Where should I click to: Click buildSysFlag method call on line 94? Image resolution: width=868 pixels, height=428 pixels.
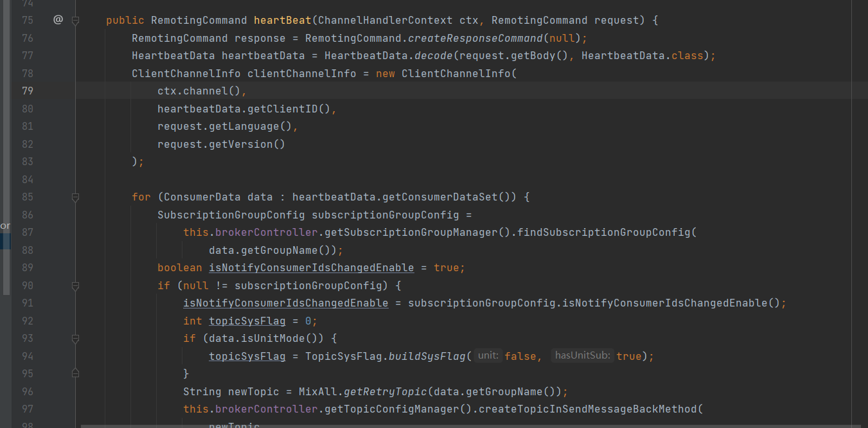(x=426, y=356)
